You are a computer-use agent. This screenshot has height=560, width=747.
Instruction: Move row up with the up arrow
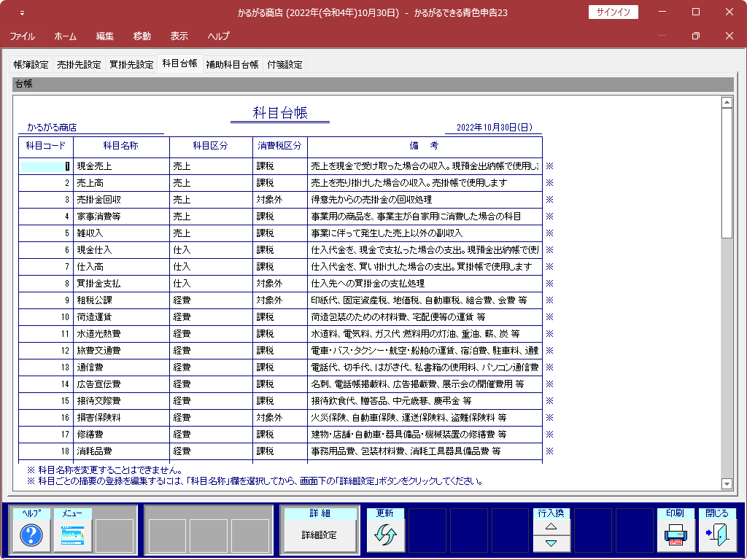551,526
